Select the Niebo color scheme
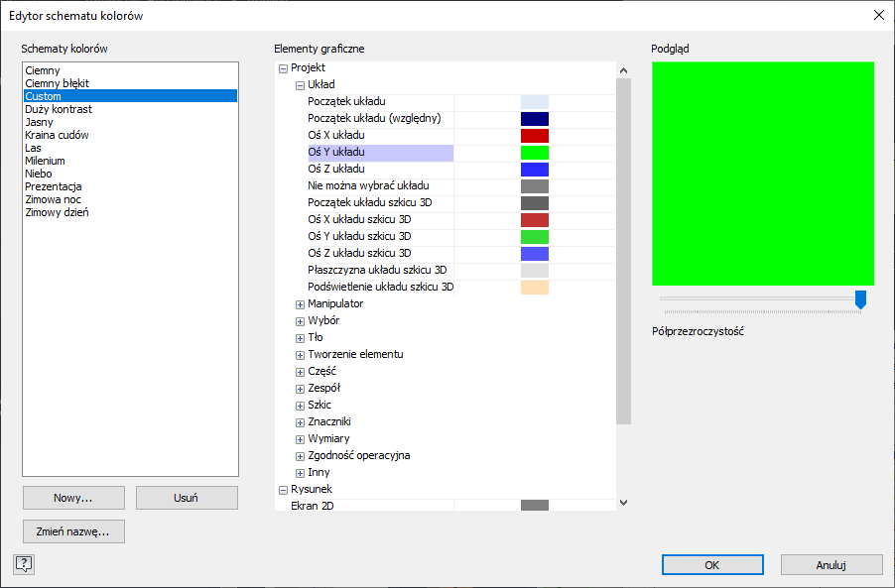895x588 pixels. [x=130, y=174]
